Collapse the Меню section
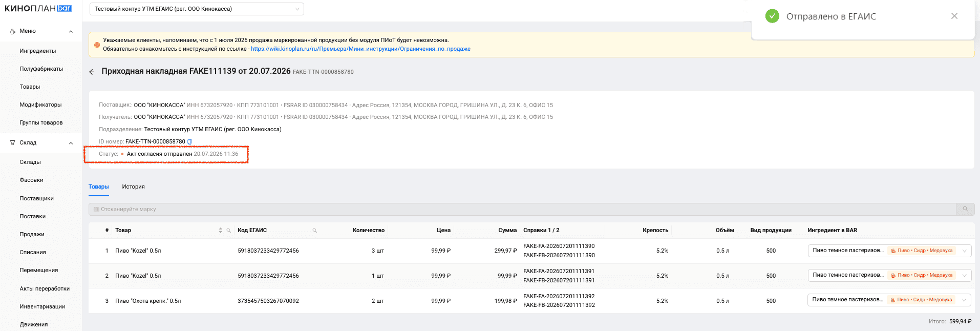 pos(71,31)
